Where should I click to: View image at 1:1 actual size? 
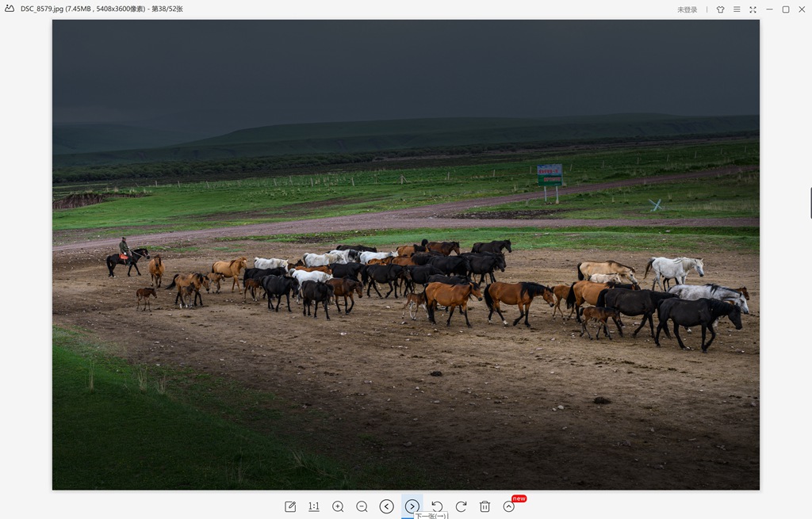click(314, 506)
